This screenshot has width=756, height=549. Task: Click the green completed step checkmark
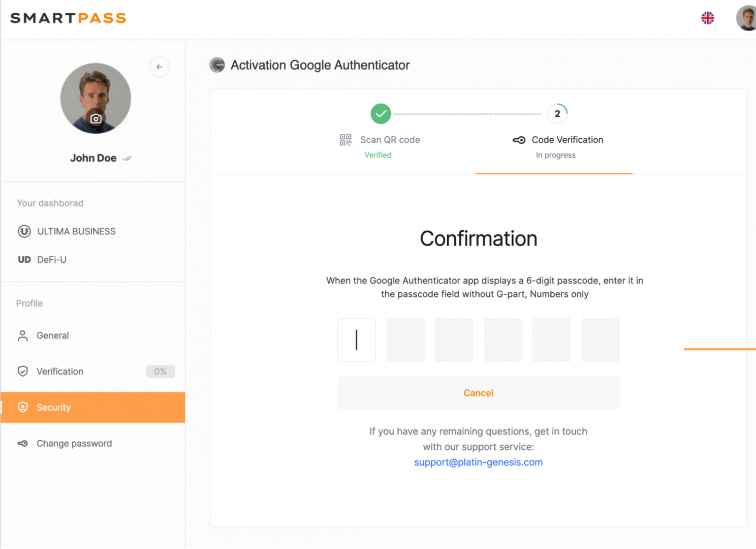click(381, 114)
